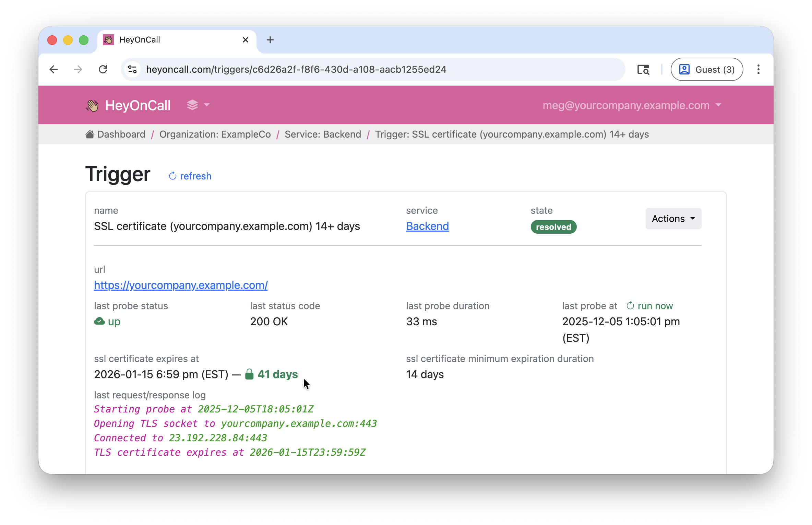Image resolution: width=812 pixels, height=525 pixels.
Task: Navigate to Dashboard via the breadcrumb
Action: pos(121,134)
